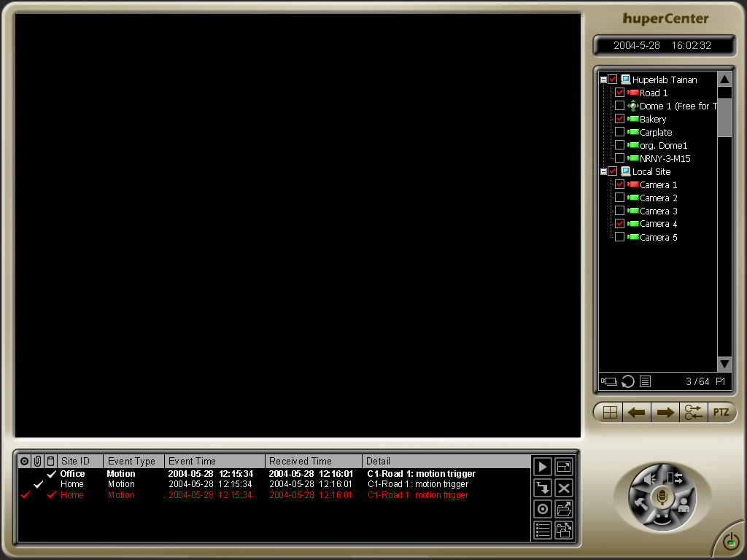Collapse the Huperlab Tainan tree node

pyautogui.click(x=603, y=79)
